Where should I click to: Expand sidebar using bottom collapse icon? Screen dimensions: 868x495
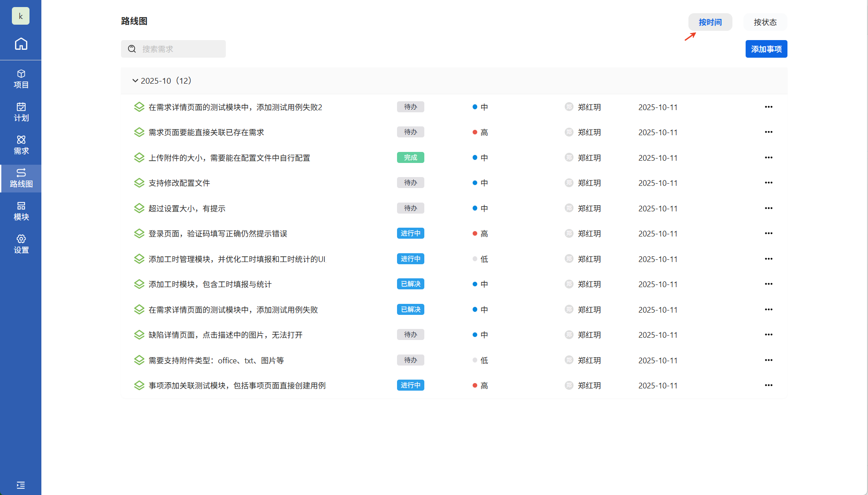21,485
